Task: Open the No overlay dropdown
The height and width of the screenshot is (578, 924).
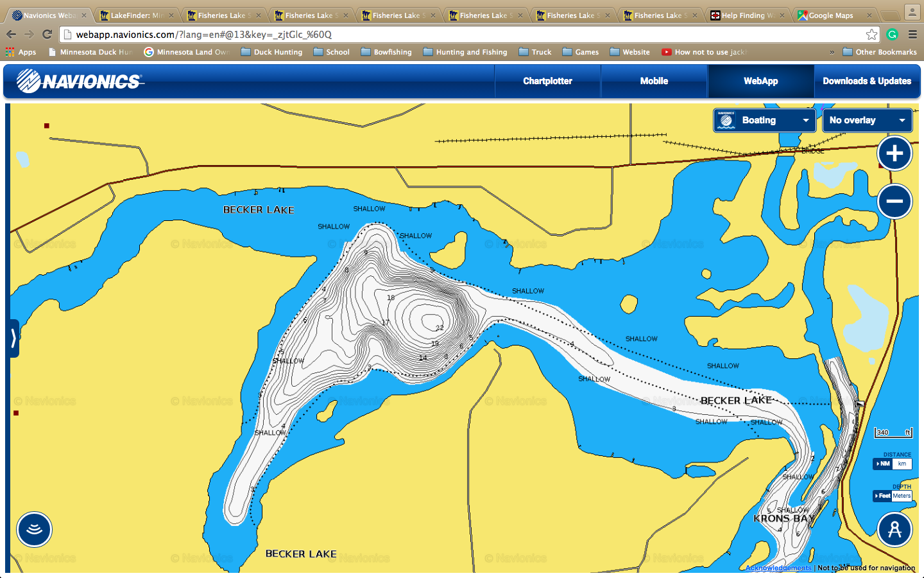Action: pos(867,120)
